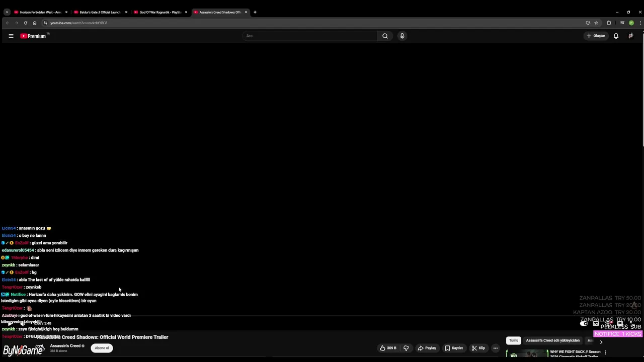Open the browser extensions puzzle icon
The width and height of the screenshot is (644, 362).
pyautogui.click(x=609, y=23)
